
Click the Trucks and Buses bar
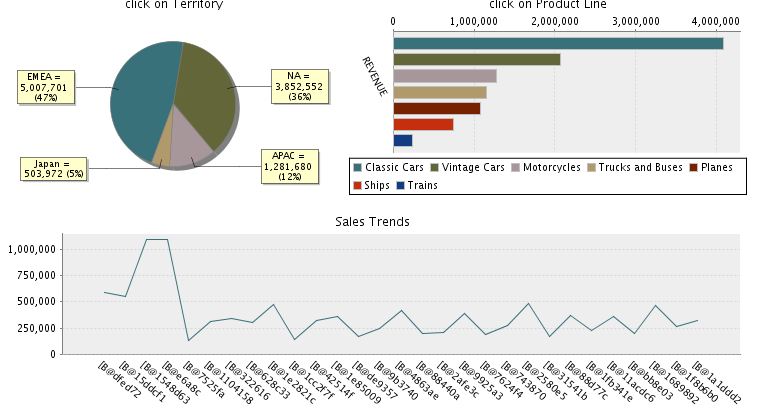439,92
